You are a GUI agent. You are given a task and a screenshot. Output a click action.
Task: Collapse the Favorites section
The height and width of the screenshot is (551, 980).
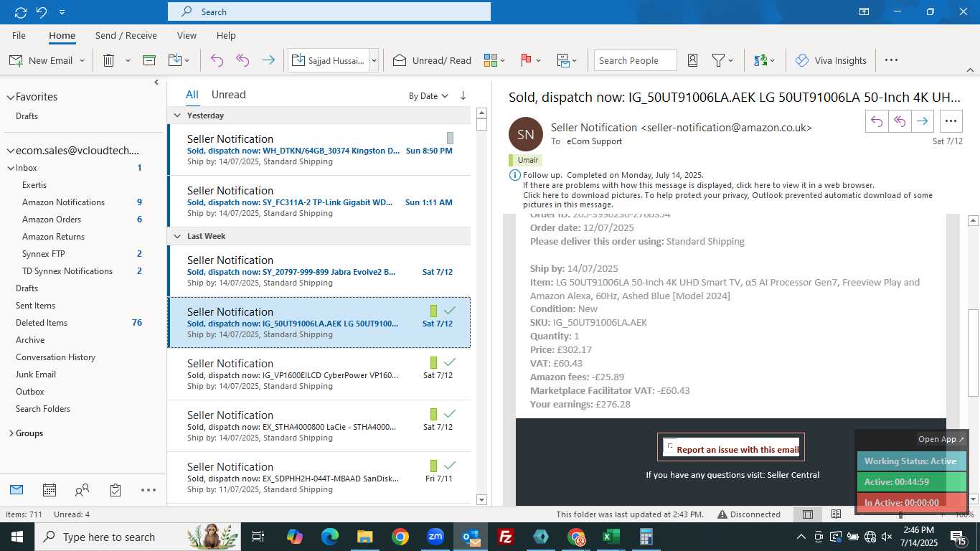pos(10,97)
